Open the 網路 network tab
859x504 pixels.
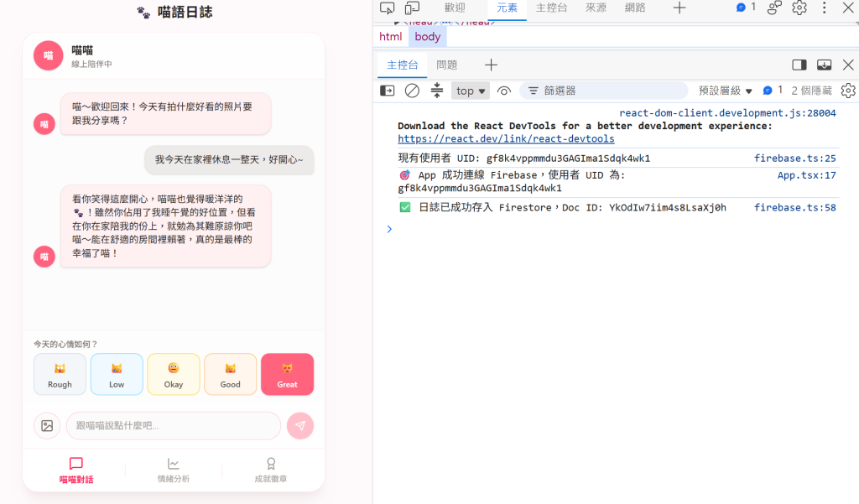(x=635, y=8)
